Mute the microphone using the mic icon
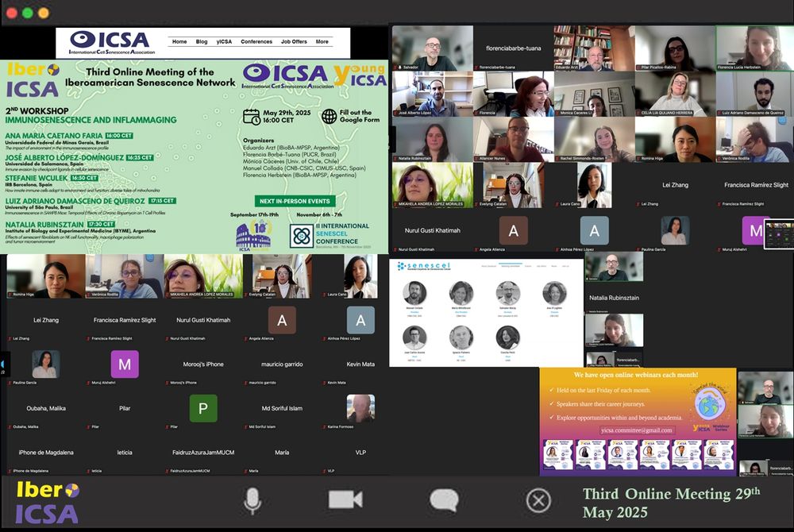The width and height of the screenshot is (794, 532). tap(252, 501)
